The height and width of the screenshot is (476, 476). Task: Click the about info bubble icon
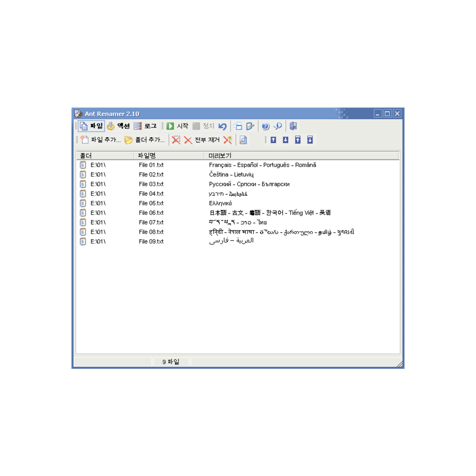(277, 126)
